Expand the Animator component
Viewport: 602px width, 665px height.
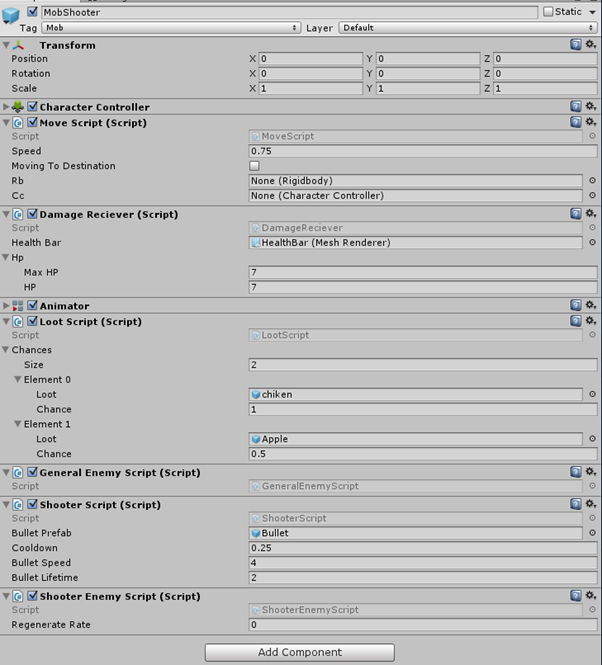point(6,305)
